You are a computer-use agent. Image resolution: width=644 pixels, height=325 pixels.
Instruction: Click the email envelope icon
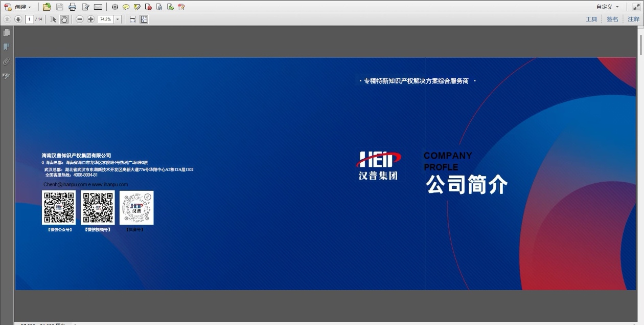click(98, 7)
